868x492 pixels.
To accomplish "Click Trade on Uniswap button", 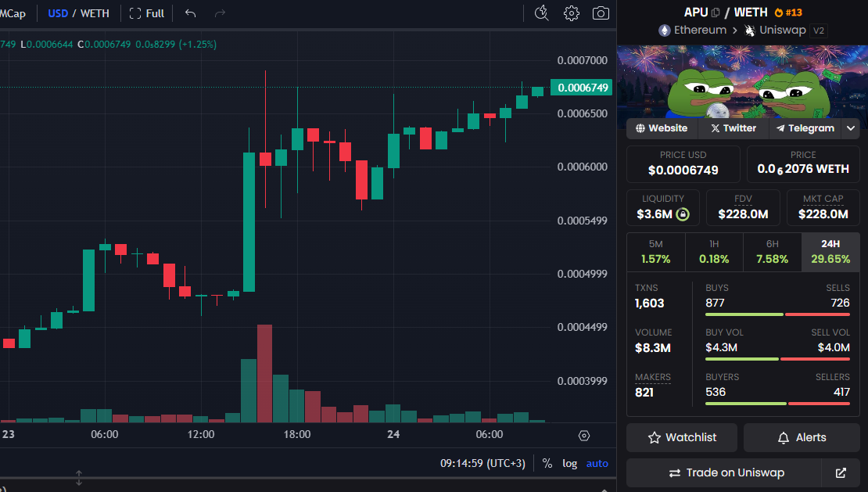I will 724,472.
